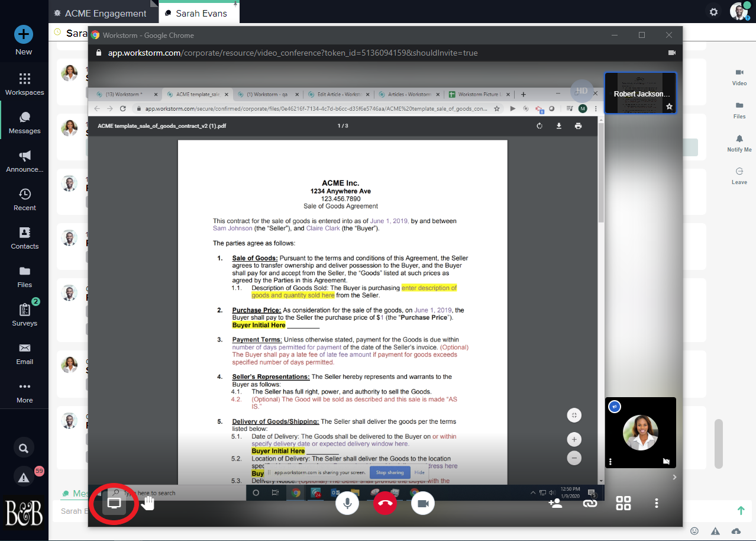
Task: Toggle the camera in the conference toolbar
Action: 423,503
